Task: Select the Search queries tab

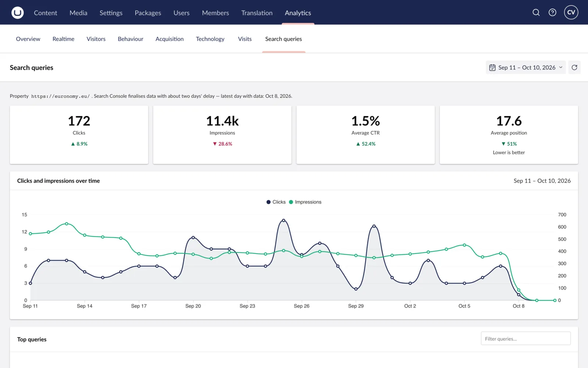Action: (x=284, y=39)
